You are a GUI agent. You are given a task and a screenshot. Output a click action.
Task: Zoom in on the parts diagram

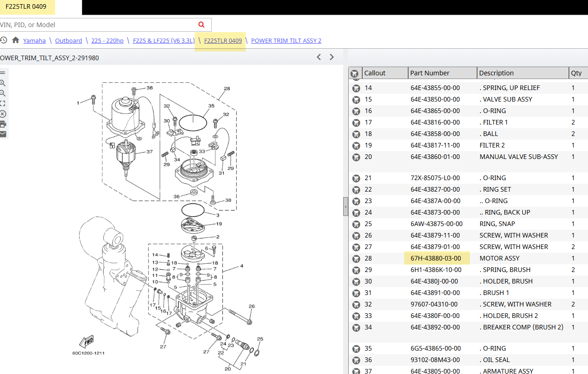point(2,83)
